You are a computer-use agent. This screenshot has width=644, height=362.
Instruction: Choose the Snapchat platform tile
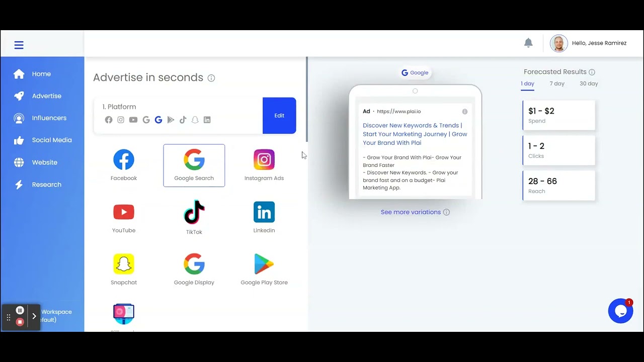124,270
